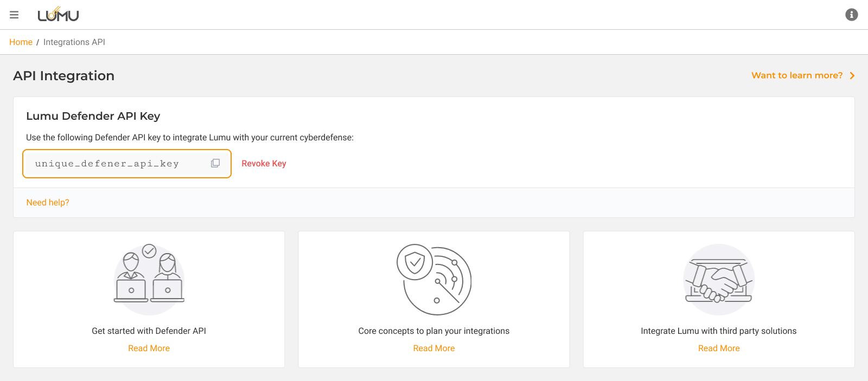Click the Lumu logo

pyautogui.click(x=58, y=15)
